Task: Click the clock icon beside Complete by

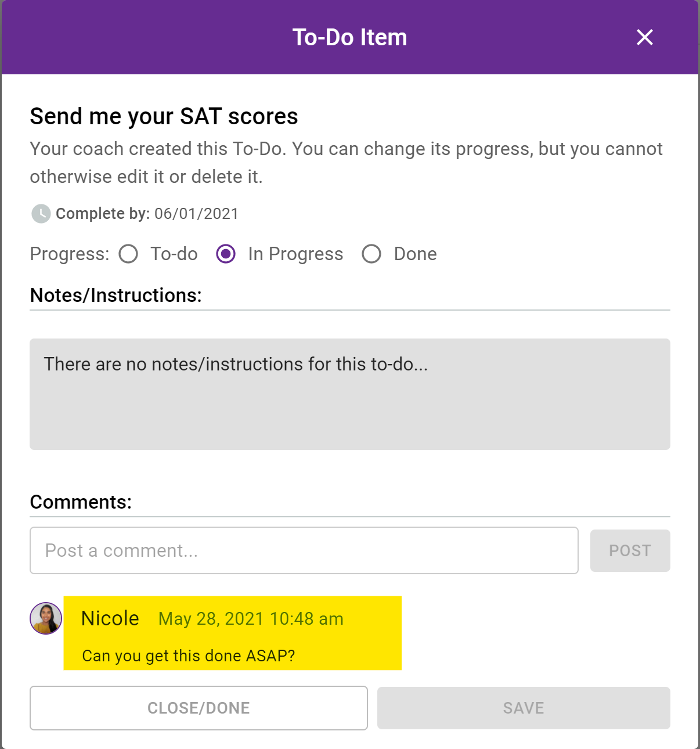Action: coord(41,214)
